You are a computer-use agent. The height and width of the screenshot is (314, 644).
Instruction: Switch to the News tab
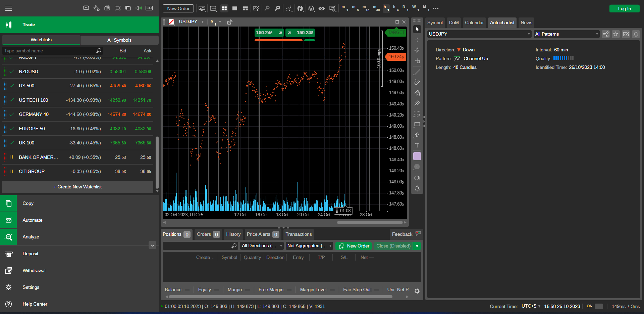[526, 23]
